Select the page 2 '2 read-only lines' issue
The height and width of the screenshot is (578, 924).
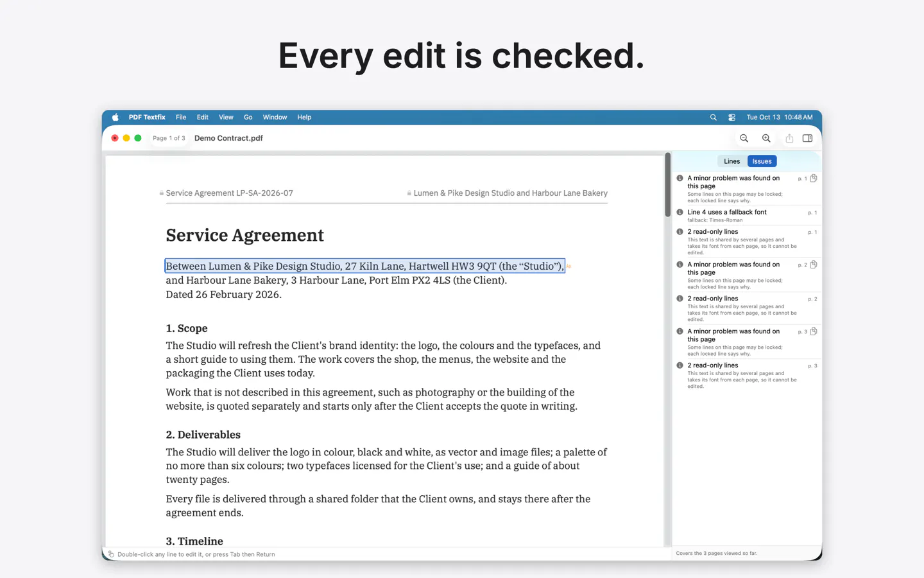click(747, 308)
